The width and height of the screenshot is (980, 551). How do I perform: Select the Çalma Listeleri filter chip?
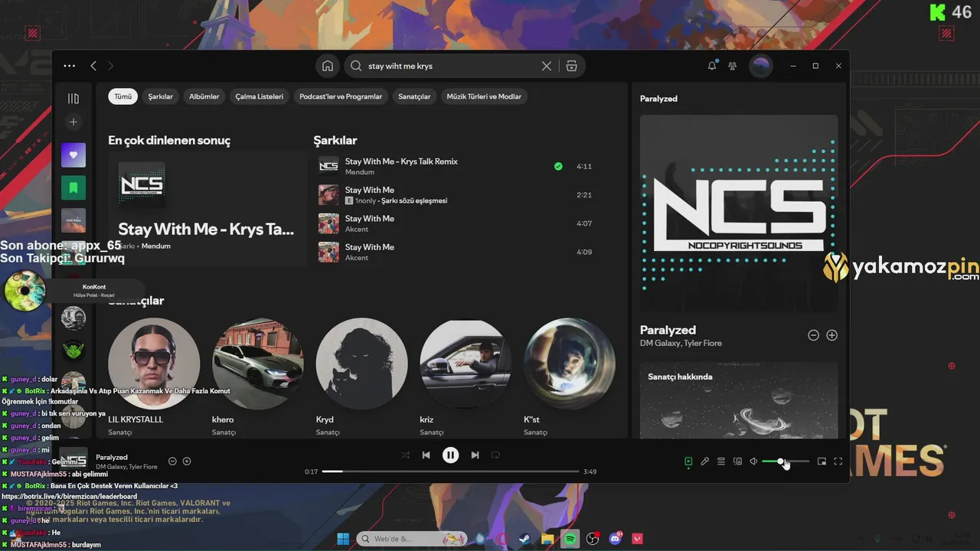260,96
